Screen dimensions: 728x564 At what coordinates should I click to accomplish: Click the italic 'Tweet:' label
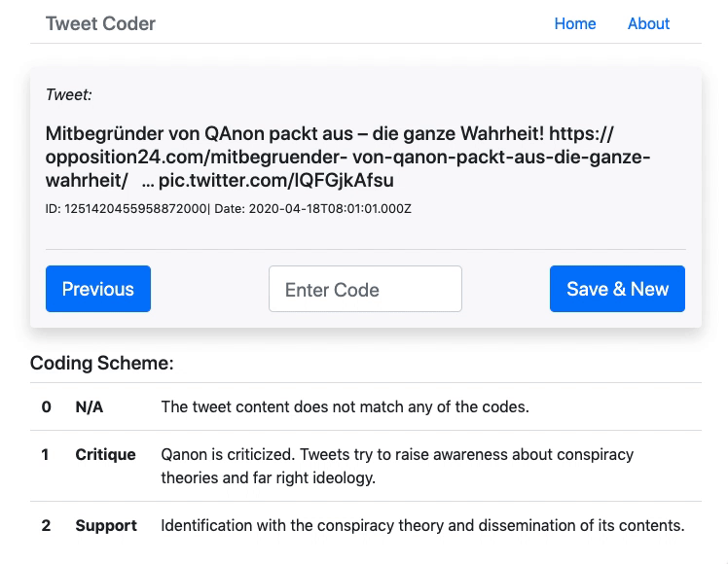pyautogui.click(x=69, y=94)
